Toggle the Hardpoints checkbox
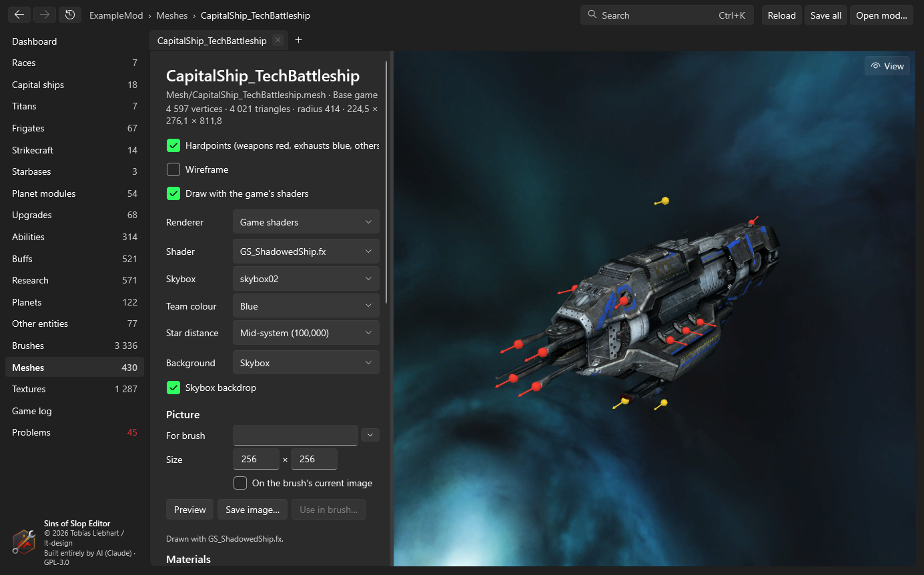 point(173,145)
